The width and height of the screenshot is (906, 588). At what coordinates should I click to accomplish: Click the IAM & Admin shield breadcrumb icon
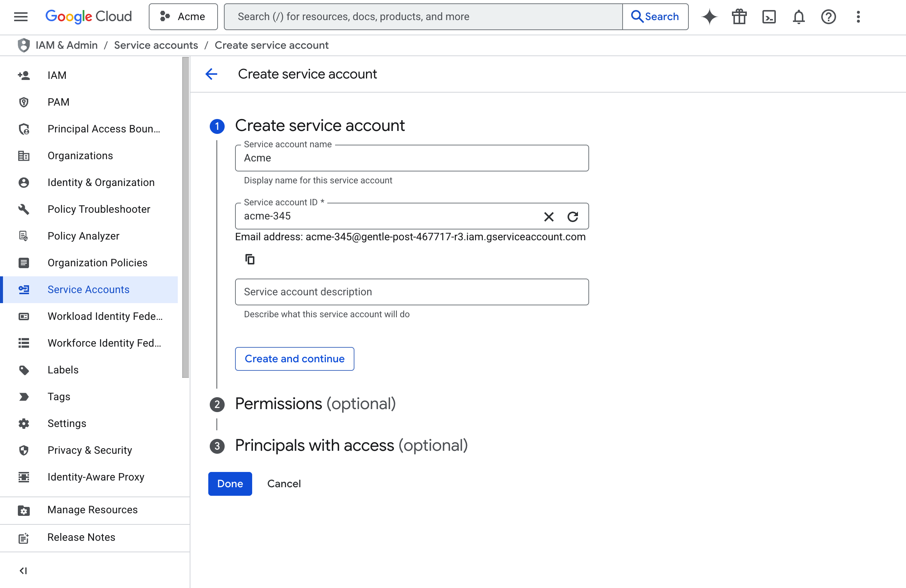click(x=23, y=45)
